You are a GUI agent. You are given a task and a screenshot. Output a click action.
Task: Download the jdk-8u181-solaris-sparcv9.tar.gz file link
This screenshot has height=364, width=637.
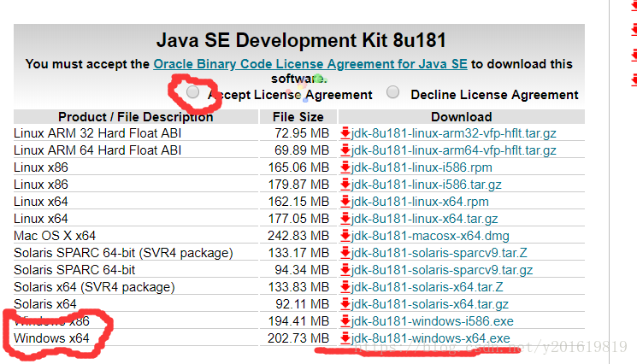tap(442, 270)
